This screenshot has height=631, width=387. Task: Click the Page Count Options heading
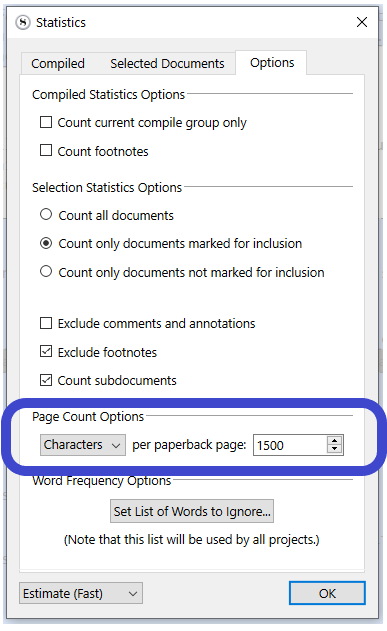(x=88, y=417)
